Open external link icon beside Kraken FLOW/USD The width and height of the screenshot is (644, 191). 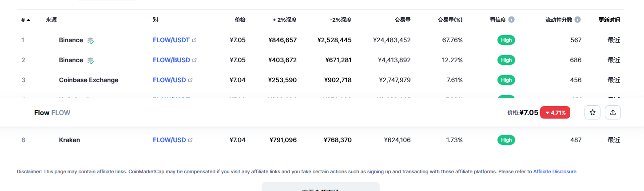point(191,140)
